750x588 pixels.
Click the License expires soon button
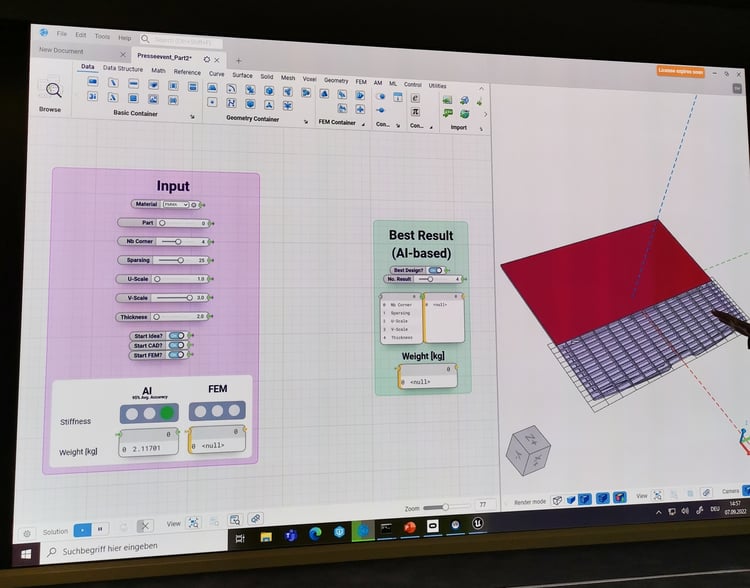pyautogui.click(x=681, y=71)
